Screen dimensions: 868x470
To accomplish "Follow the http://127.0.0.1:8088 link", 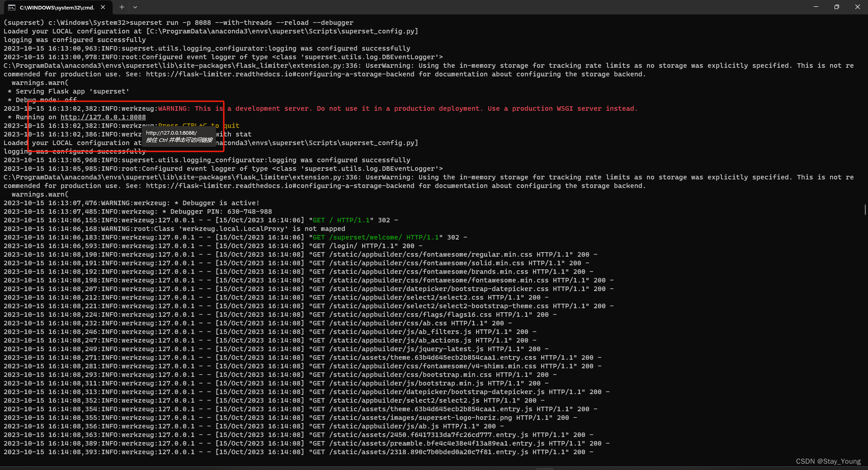I will pos(103,117).
